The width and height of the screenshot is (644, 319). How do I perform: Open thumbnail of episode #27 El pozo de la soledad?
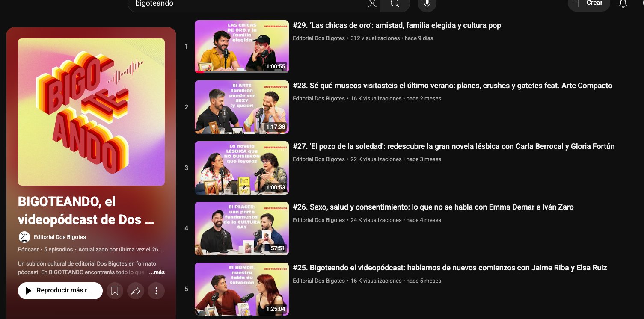point(242,168)
